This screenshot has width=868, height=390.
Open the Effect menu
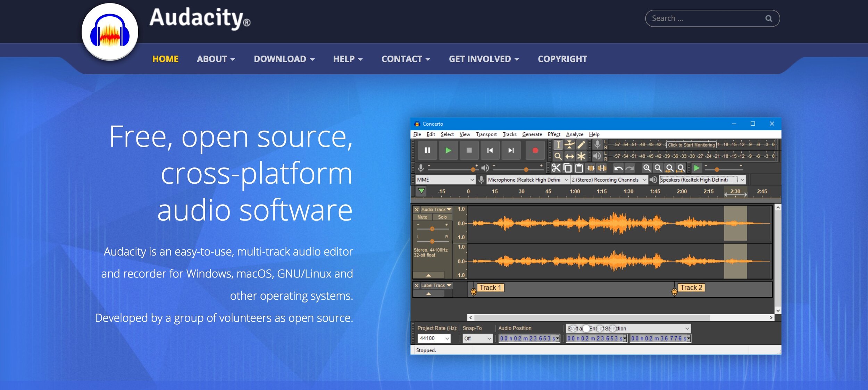(x=554, y=134)
